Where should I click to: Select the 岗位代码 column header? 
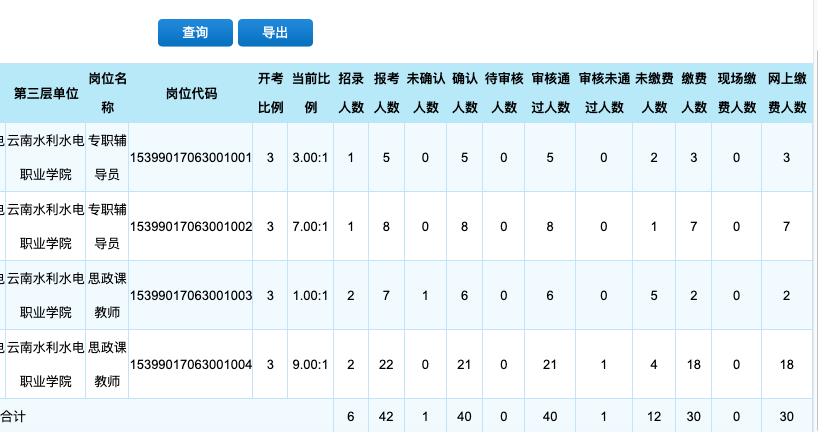point(191,93)
